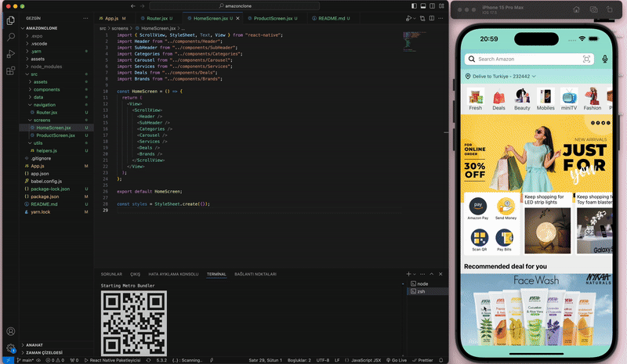Open the HATA AYIKLAMA KONSOLU panel tab
Image resolution: width=627 pixels, height=364 pixels.
click(173, 274)
